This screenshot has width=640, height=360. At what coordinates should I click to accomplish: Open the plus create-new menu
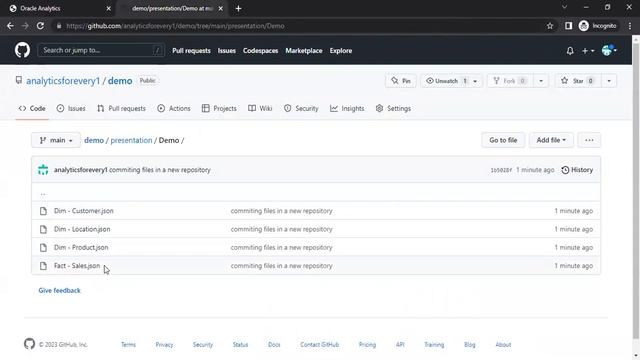point(588,51)
